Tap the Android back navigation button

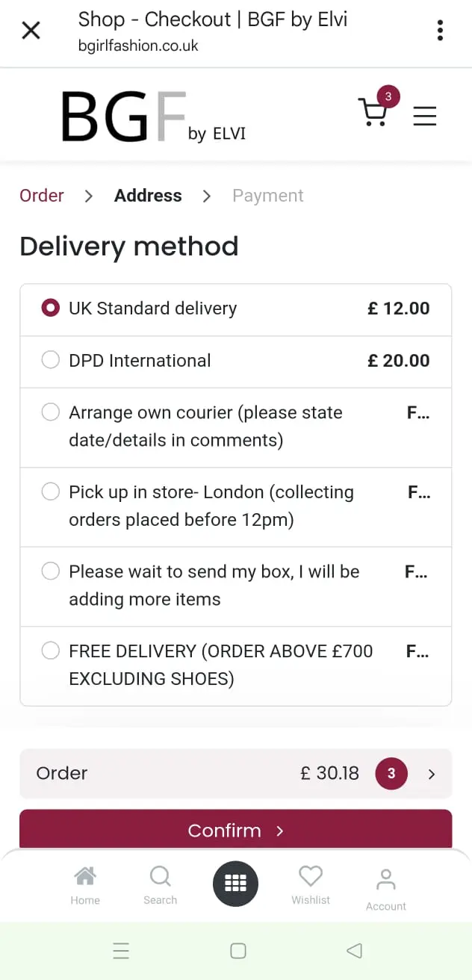pyautogui.click(x=354, y=950)
